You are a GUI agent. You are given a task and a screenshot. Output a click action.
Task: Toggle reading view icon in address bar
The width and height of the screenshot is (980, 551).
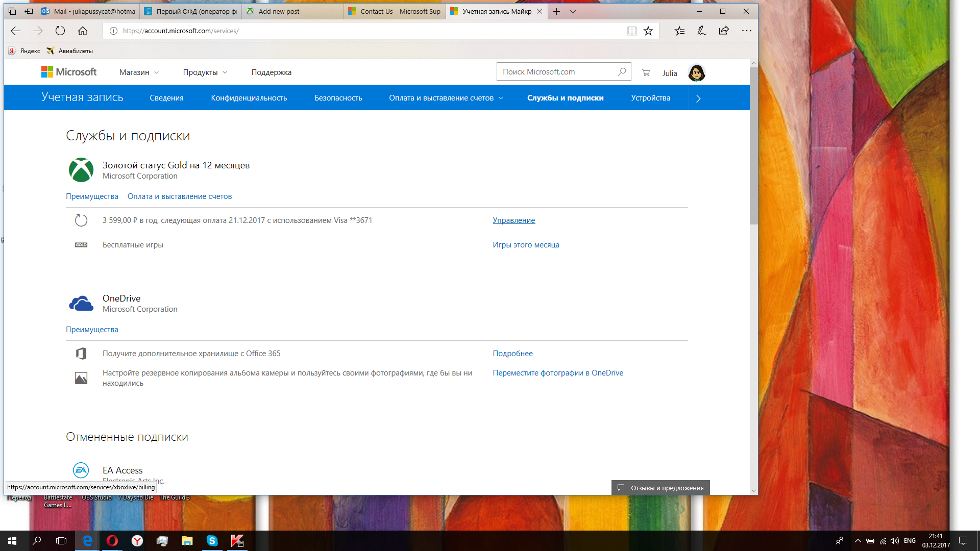pos(632,31)
